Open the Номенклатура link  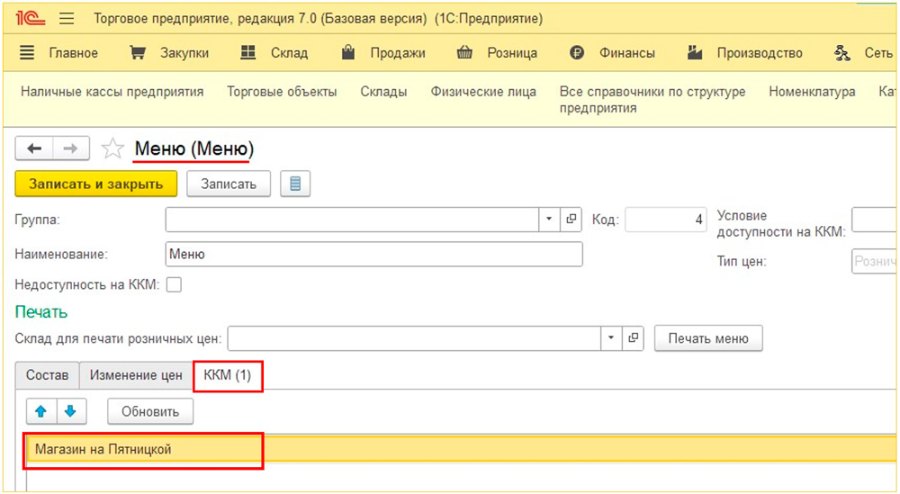812,92
